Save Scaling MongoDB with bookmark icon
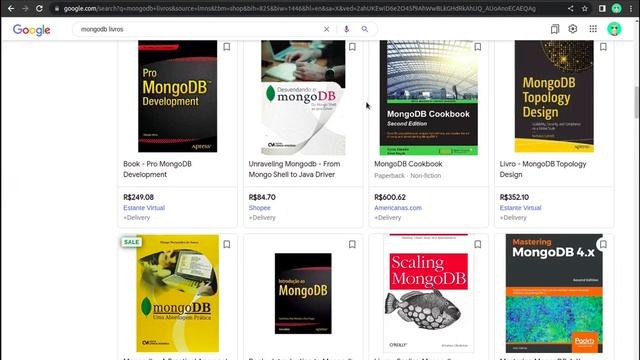640x360 pixels. click(x=478, y=244)
